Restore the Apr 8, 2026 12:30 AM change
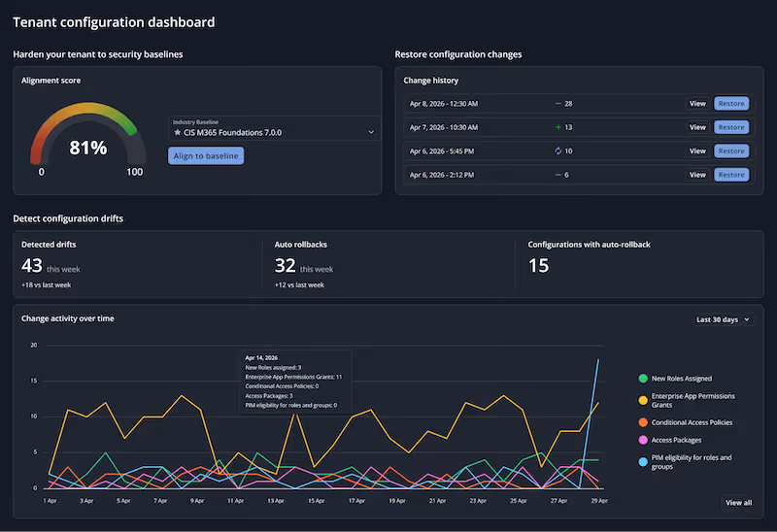Screen dimensions: 777x532 (x=731, y=104)
